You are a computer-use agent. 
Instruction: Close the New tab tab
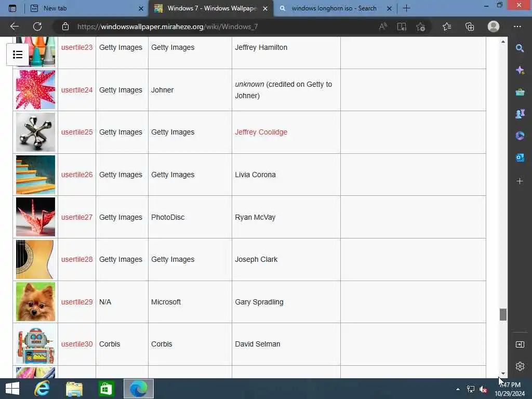141,8
